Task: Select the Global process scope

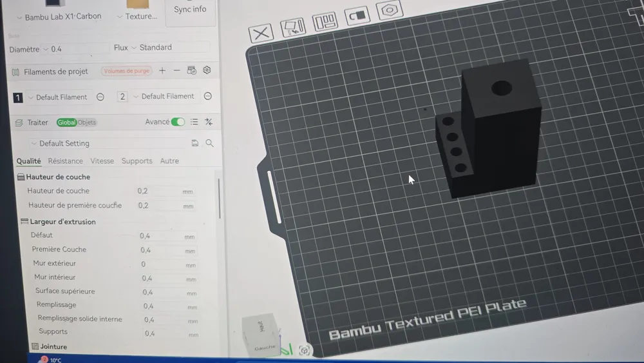Action: tap(66, 123)
